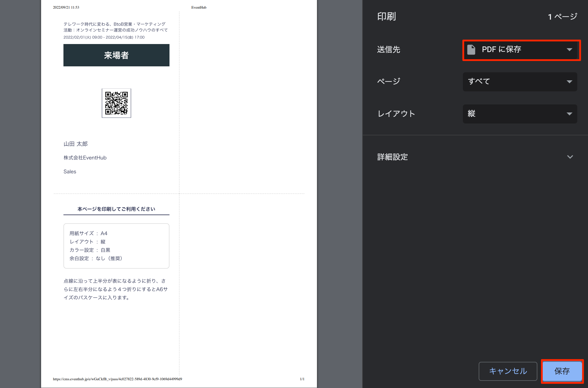The width and height of the screenshot is (588, 388).
Task: Click the Sales text in preview
Action: coord(70,172)
